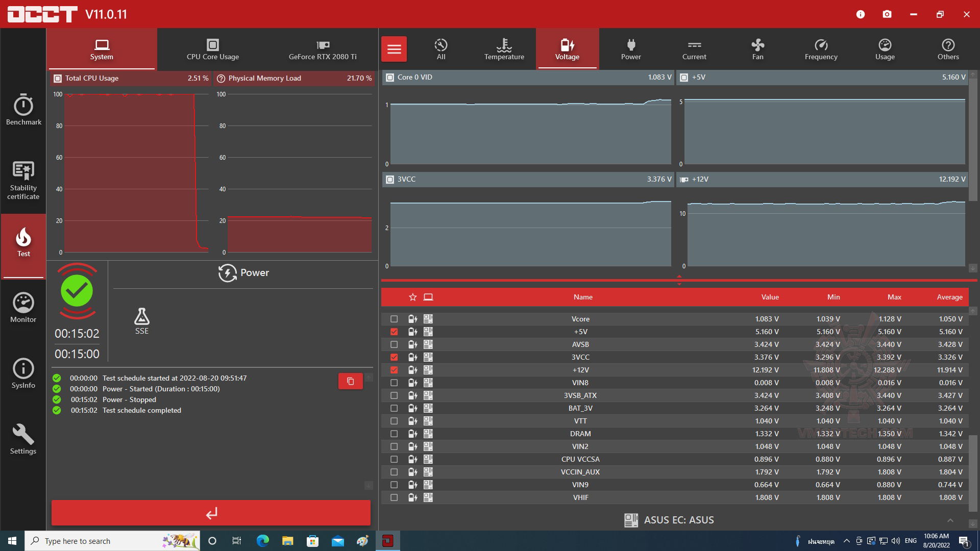This screenshot has width=980, height=551.
Task: Switch to the CPU Core Usage tab
Action: point(213,49)
